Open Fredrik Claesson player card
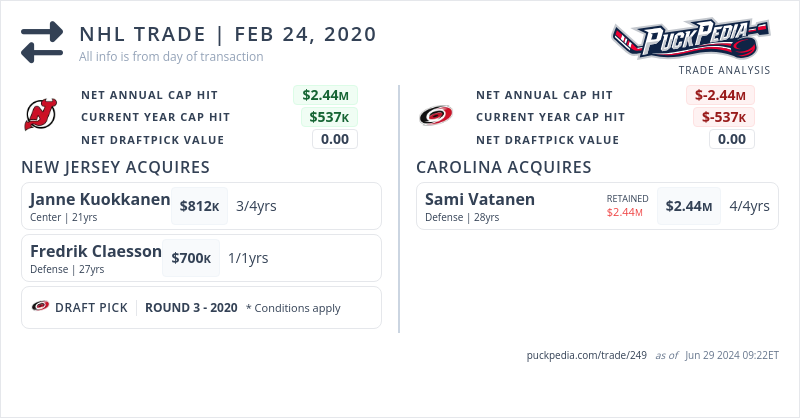Screen dimensions: 800x418 click(x=96, y=252)
